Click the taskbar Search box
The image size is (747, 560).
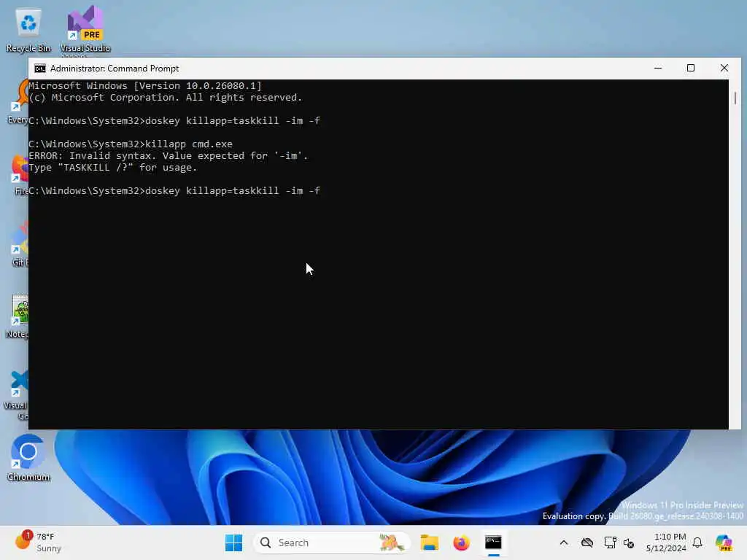[332, 542]
